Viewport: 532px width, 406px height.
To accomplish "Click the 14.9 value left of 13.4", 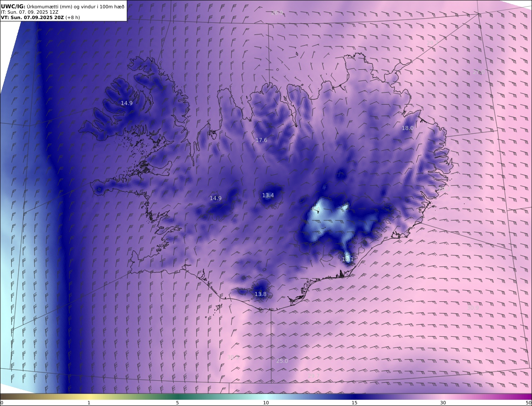I will [x=216, y=198].
